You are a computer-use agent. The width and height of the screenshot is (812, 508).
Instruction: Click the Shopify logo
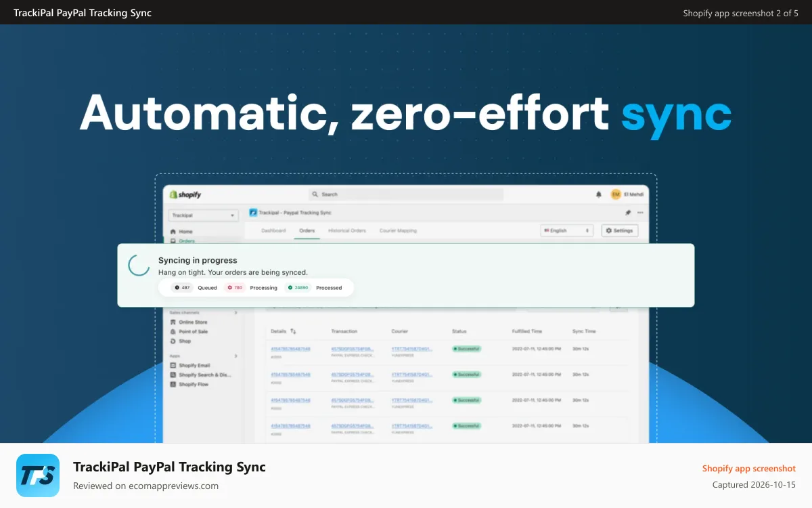[185, 194]
